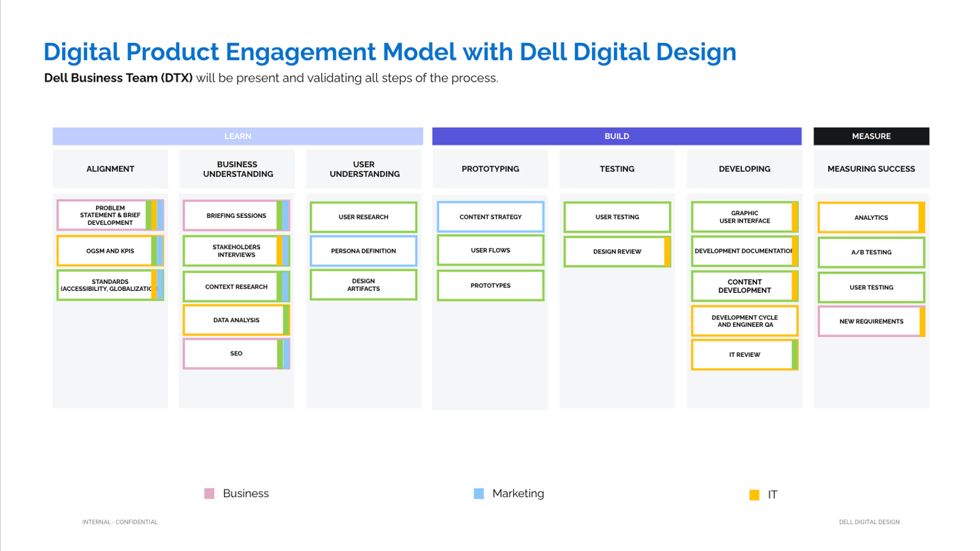The height and width of the screenshot is (551, 980).
Task: Click the "DEVELOPING" column header
Action: pos(745,169)
